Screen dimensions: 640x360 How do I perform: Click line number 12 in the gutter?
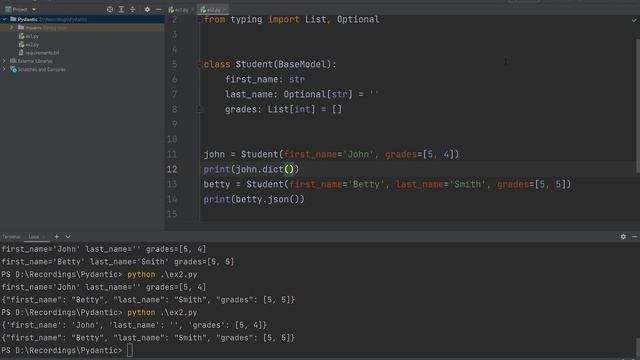[172, 169]
